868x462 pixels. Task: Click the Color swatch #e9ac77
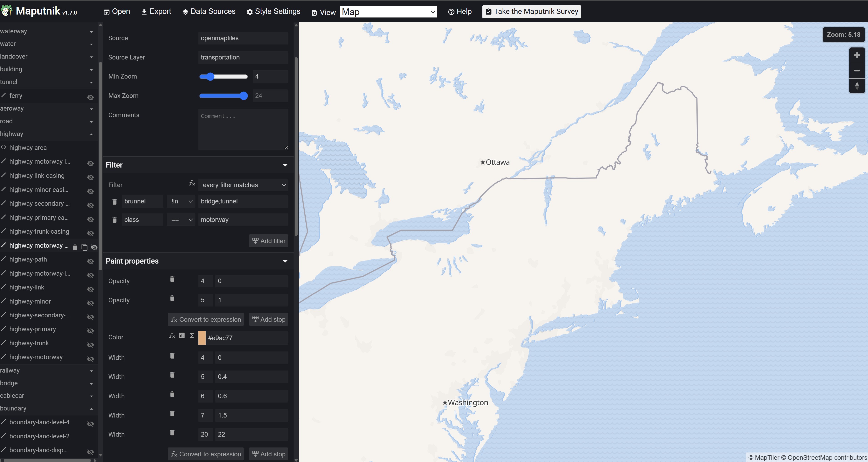pyautogui.click(x=202, y=338)
